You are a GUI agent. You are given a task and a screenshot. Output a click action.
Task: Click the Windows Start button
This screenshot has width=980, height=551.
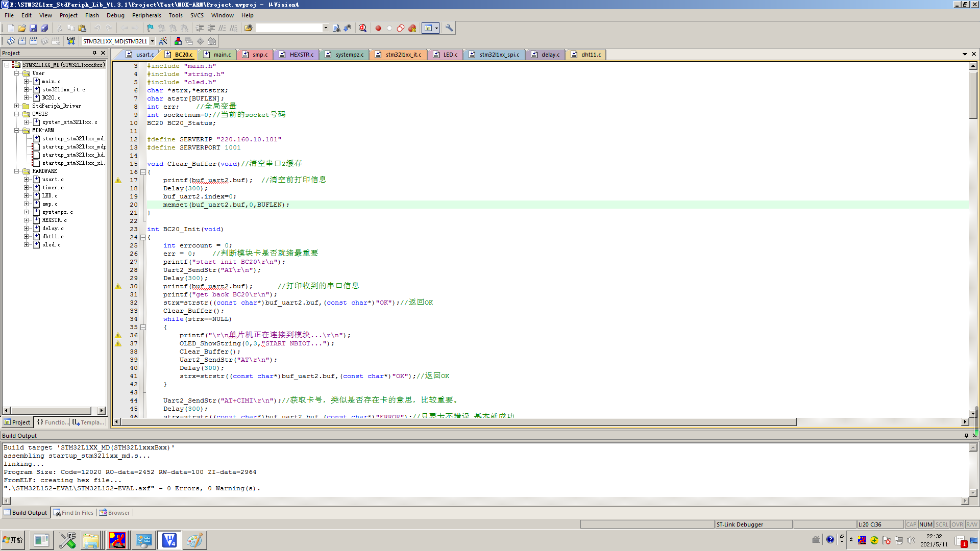[x=13, y=540]
